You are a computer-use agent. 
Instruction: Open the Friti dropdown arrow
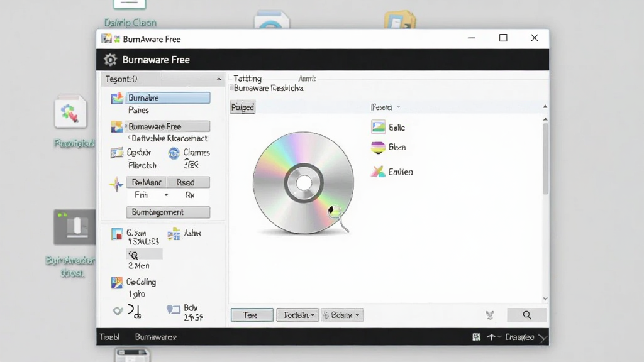click(x=166, y=195)
